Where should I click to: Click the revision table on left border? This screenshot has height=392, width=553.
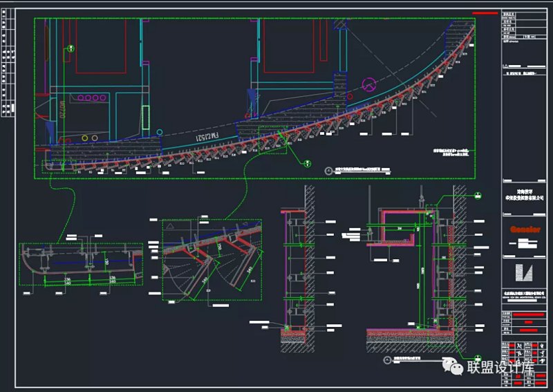[x=10, y=62]
